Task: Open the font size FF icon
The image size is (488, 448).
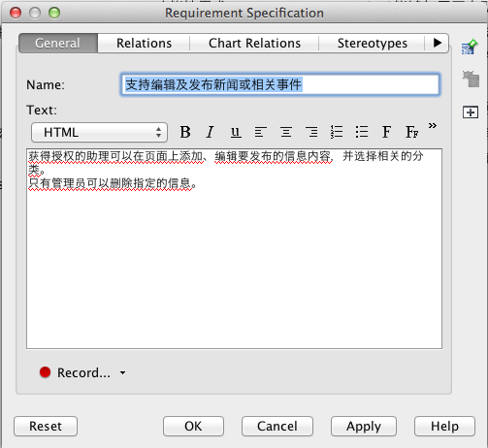Action: click(412, 132)
